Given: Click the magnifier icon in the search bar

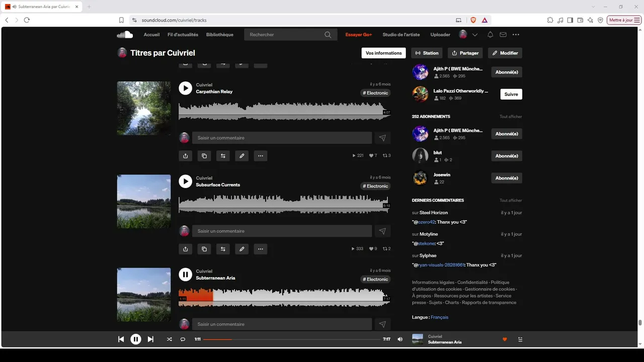Looking at the screenshot, I should 328,35.
